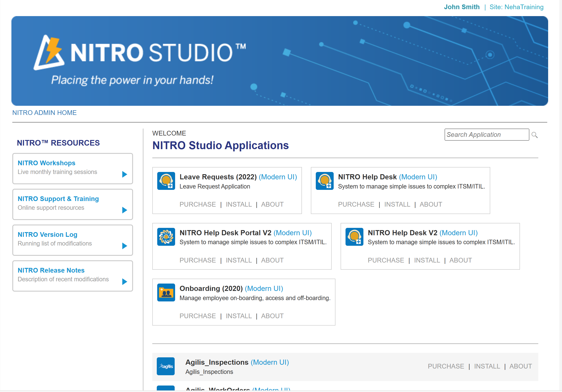Click the search magnifier icon
The width and height of the screenshot is (562, 392).
click(x=534, y=135)
